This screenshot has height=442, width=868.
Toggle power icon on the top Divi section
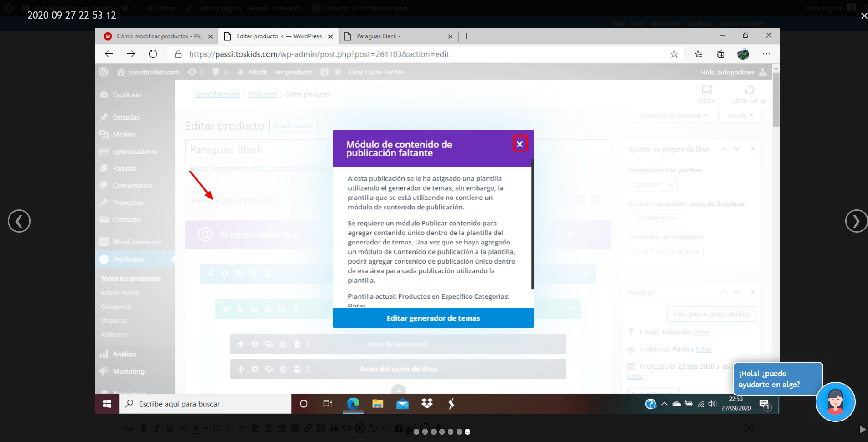253,274
